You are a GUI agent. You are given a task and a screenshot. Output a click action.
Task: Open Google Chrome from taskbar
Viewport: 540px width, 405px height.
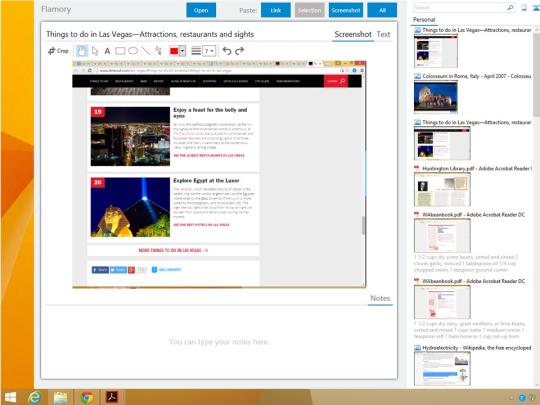[x=87, y=397]
